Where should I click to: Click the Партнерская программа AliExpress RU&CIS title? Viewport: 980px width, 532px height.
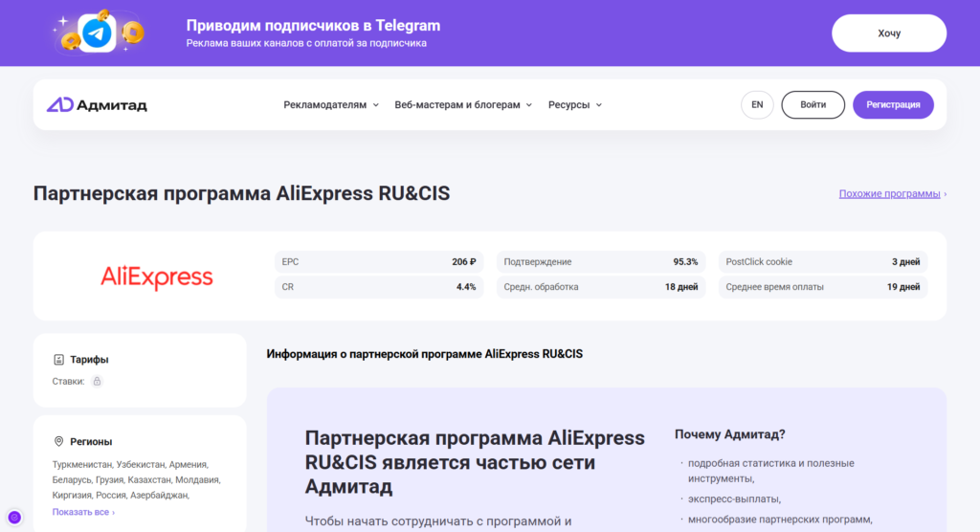coord(241,193)
